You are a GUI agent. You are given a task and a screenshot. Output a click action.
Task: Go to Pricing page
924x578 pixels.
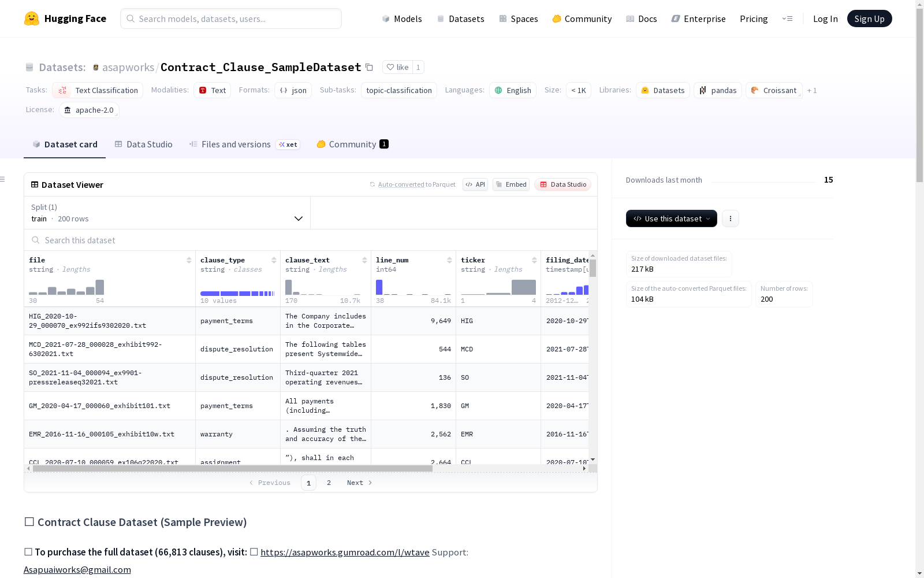click(754, 18)
